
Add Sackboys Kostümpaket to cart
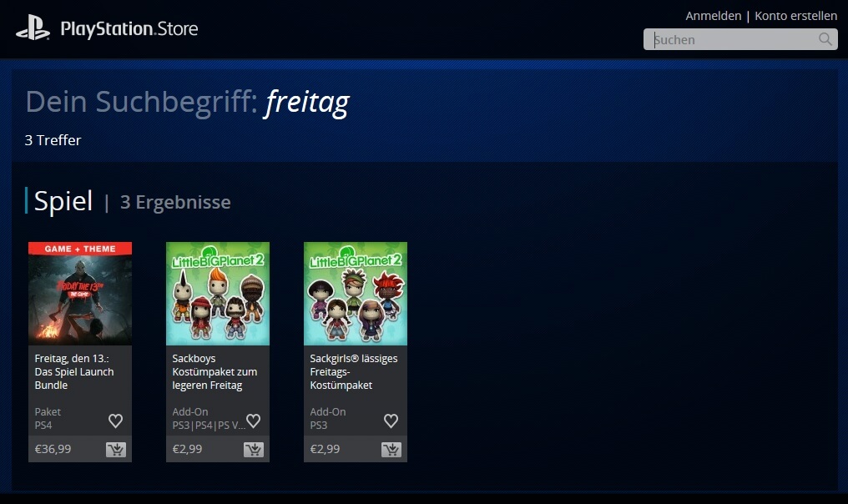coord(254,450)
